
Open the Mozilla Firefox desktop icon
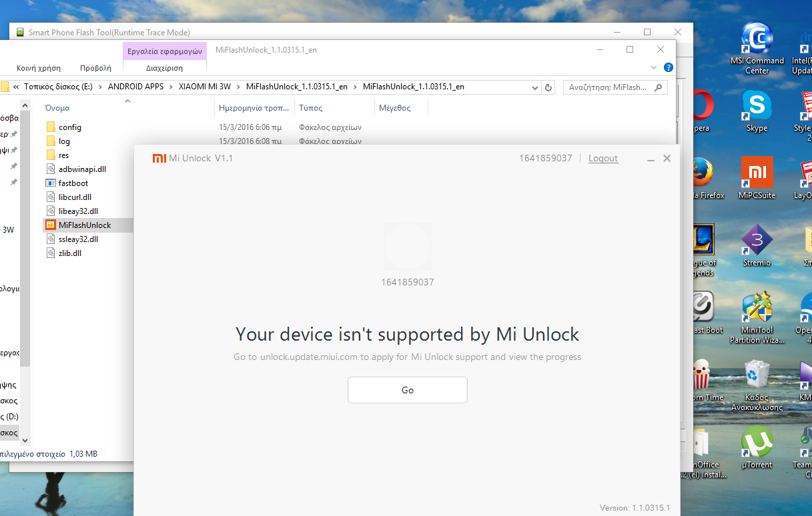point(709,178)
